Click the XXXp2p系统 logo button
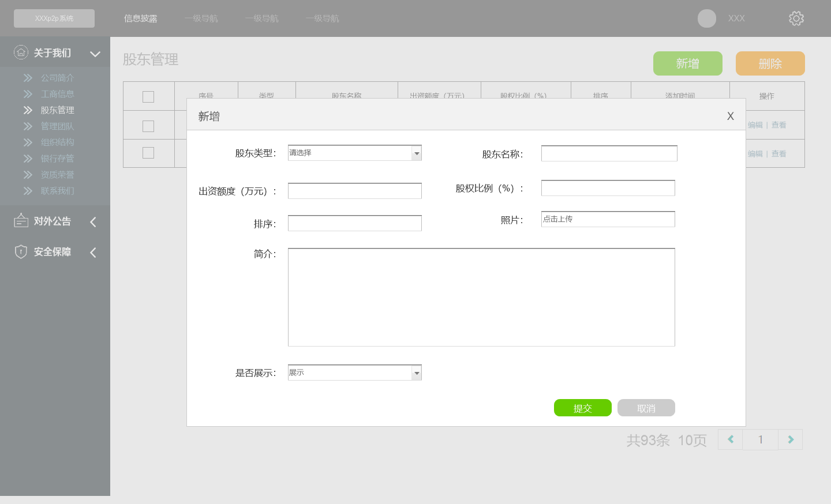Image resolution: width=831 pixels, height=504 pixels. (x=54, y=18)
